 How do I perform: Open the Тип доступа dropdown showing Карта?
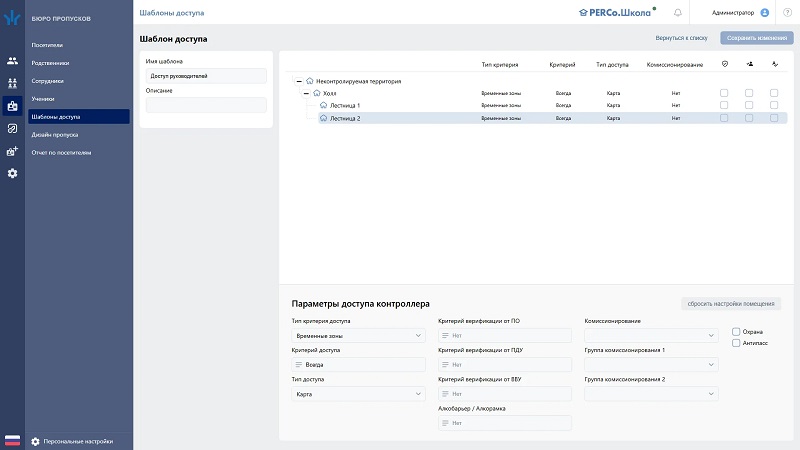(x=358, y=394)
